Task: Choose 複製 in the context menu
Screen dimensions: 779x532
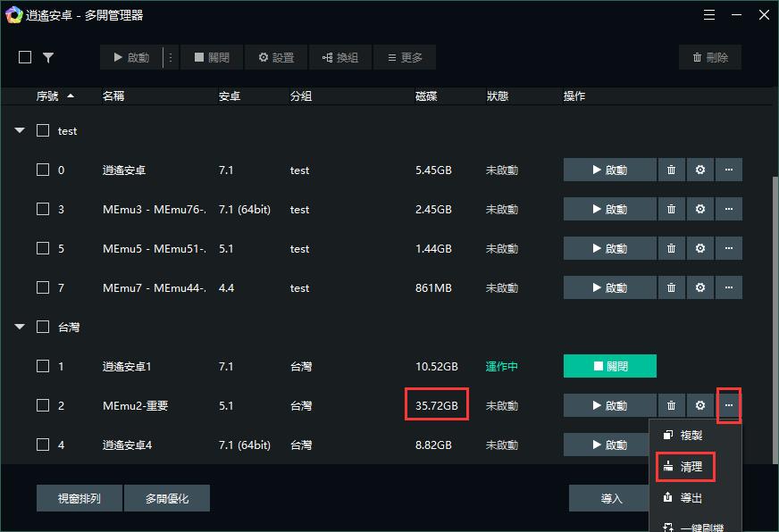Action: [x=685, y=435]
